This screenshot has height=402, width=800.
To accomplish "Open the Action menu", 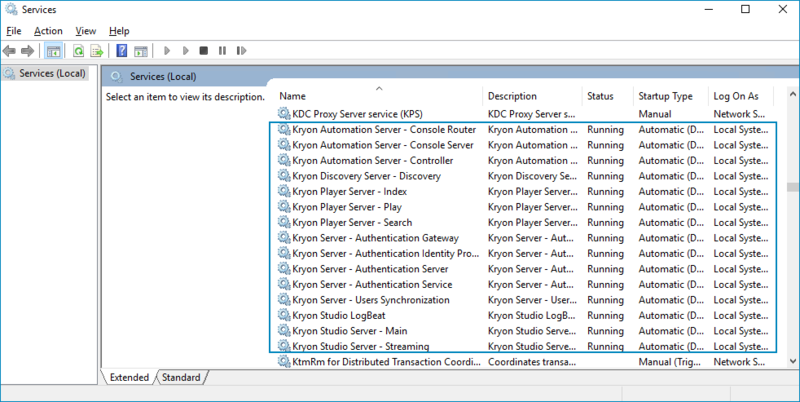I will tap(48, 31).
